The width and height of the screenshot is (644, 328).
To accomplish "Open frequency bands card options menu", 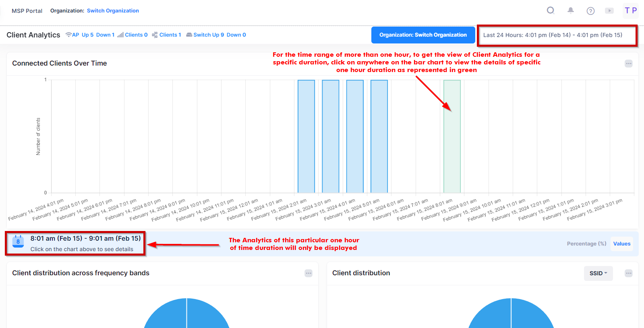I will coord(309,273).
